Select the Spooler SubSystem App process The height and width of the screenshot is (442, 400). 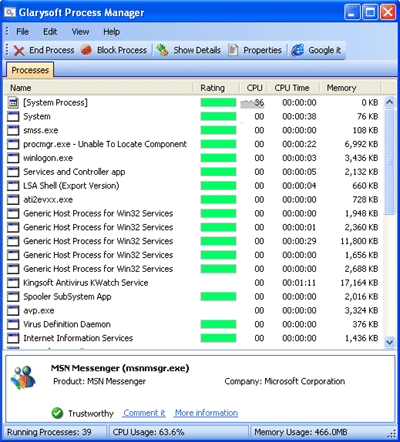pyautogui.click(x=193, y=297)
